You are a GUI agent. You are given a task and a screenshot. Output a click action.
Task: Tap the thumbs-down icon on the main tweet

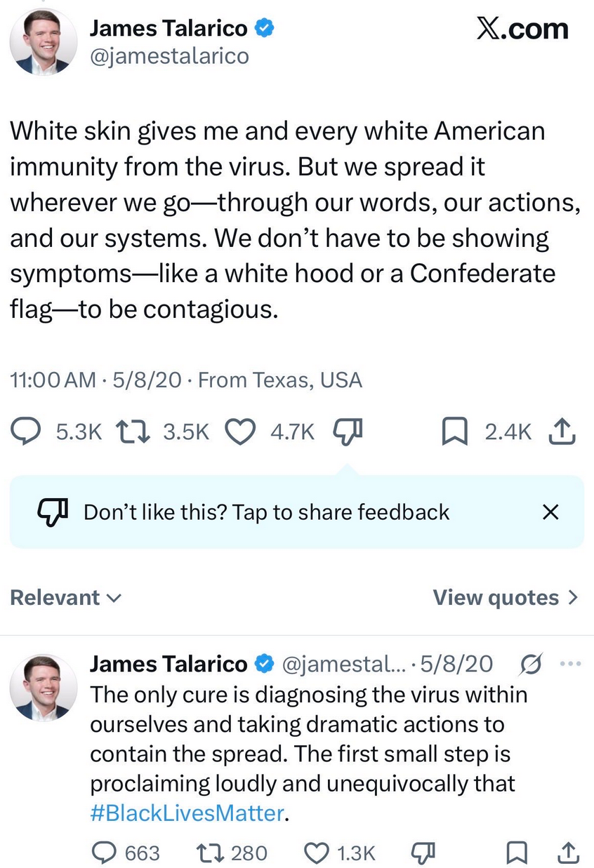click(347, 432)
